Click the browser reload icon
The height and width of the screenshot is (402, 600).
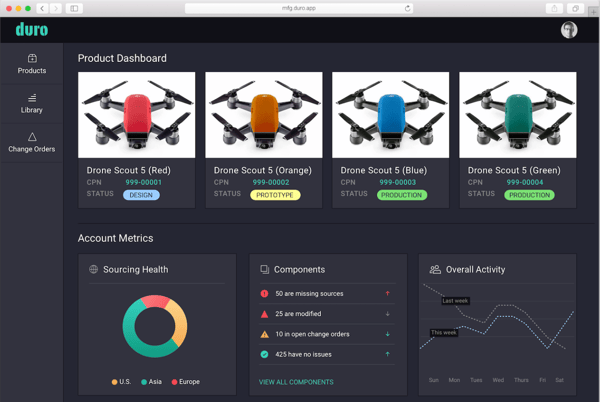pyautogui.click(x=407, y=8)
